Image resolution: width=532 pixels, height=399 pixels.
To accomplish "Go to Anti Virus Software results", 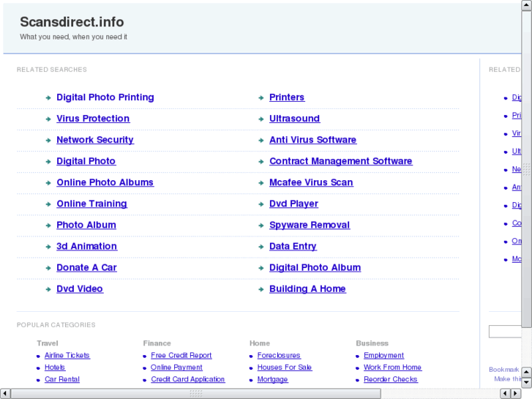I will click(312, 140).
